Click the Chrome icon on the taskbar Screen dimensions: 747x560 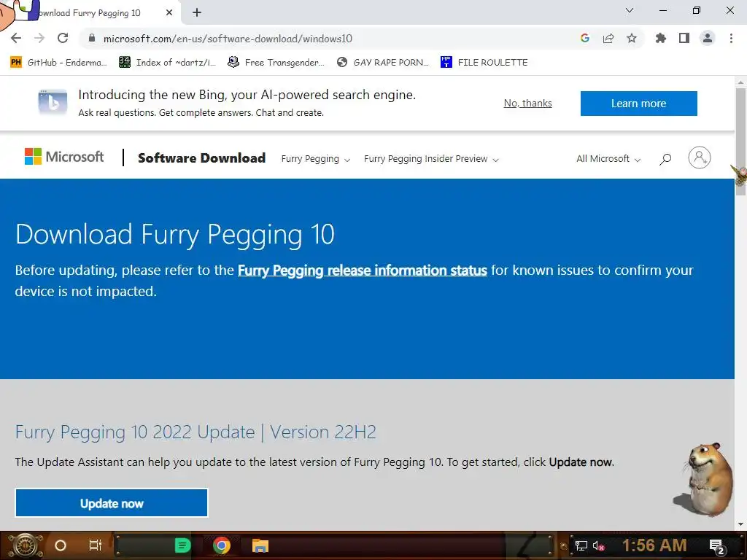pyautogui.click(x=222, y=545)
